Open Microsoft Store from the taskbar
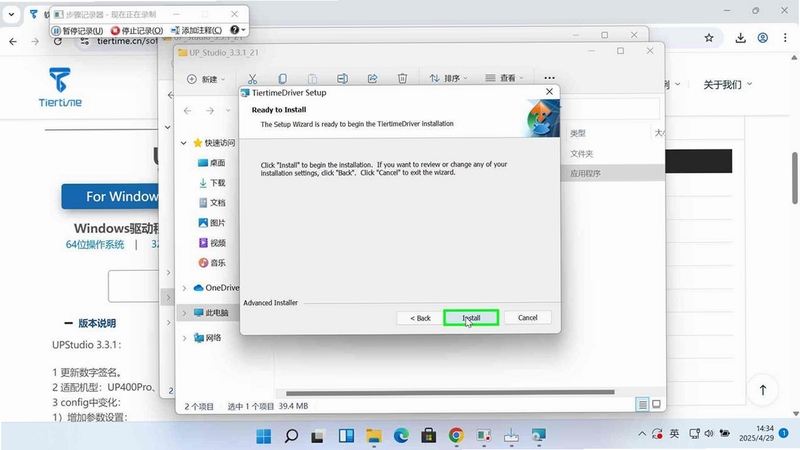 429,436
